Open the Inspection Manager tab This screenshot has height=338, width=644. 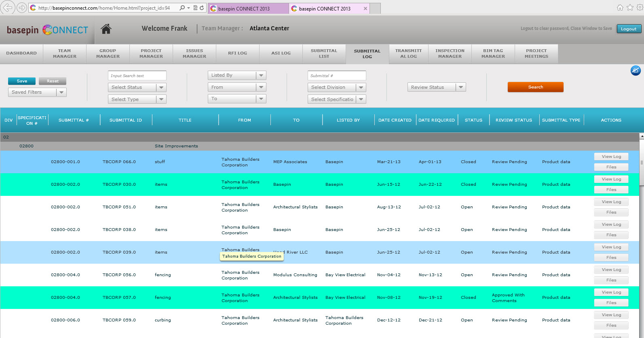pyautogui.click(x=450, y=54)
